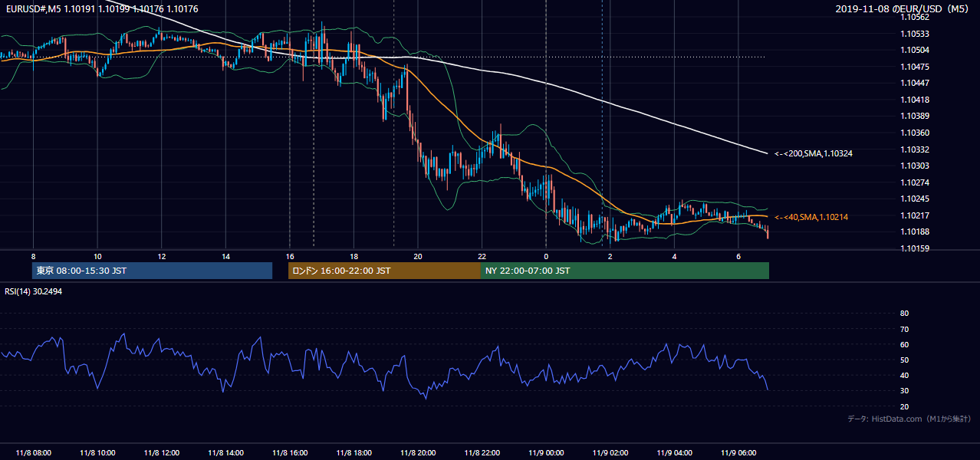The height and width of the screenshot is (460, 980).
Task: Click the bottom date label 11/8 20:00
Action: point(418,453)
